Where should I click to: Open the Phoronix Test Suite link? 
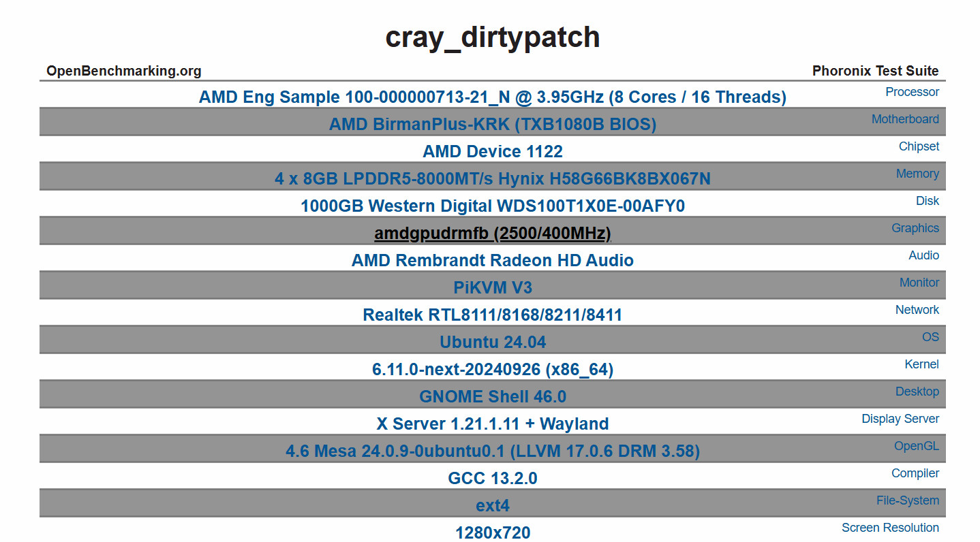click(x=875, y=71)
